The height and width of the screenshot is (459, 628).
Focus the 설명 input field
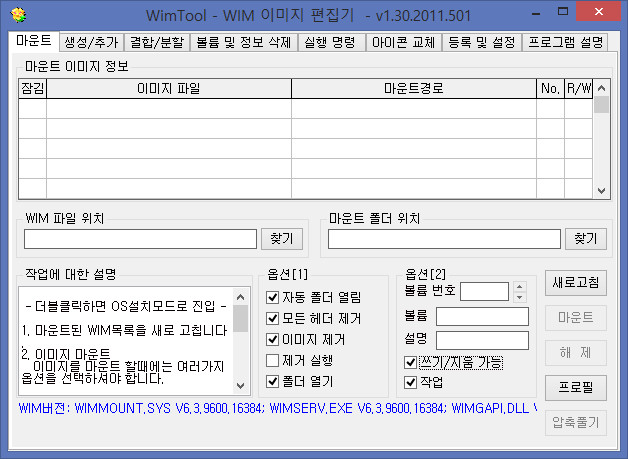pyautogui.click(x=482, y=341)
